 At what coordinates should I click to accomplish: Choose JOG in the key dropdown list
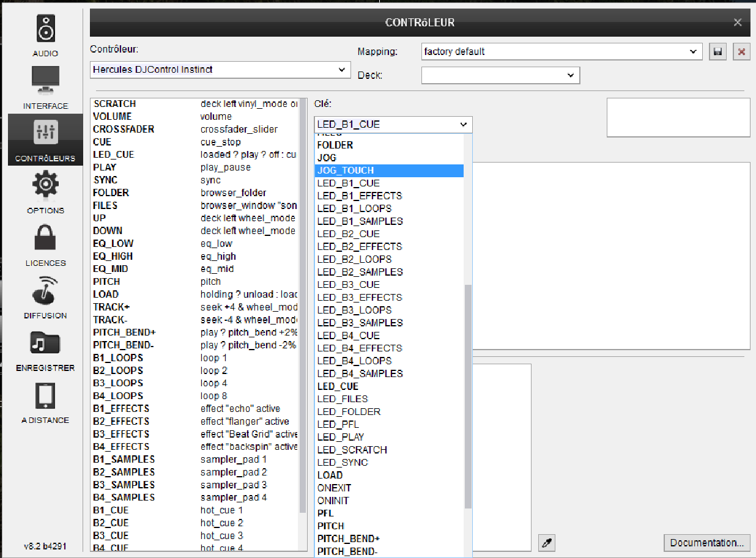point(389,158)
